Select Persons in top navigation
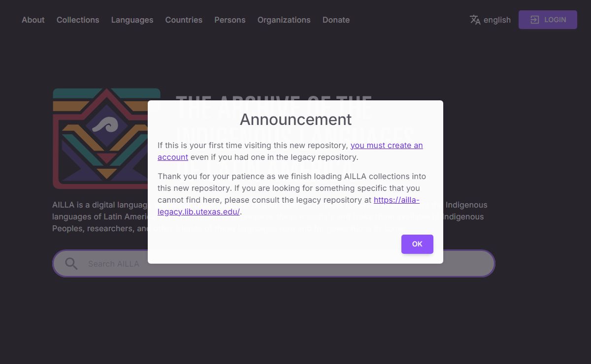 pyautogui.click(x=230, y=20)
